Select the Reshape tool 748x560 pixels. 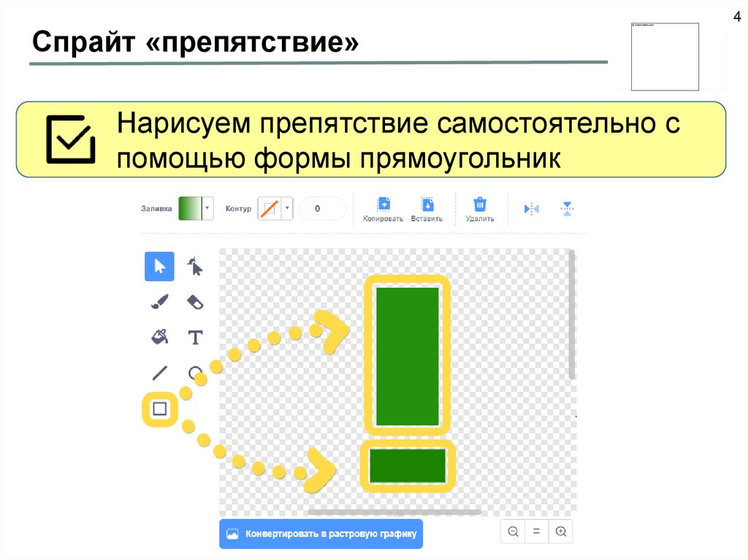coord(194,266)
